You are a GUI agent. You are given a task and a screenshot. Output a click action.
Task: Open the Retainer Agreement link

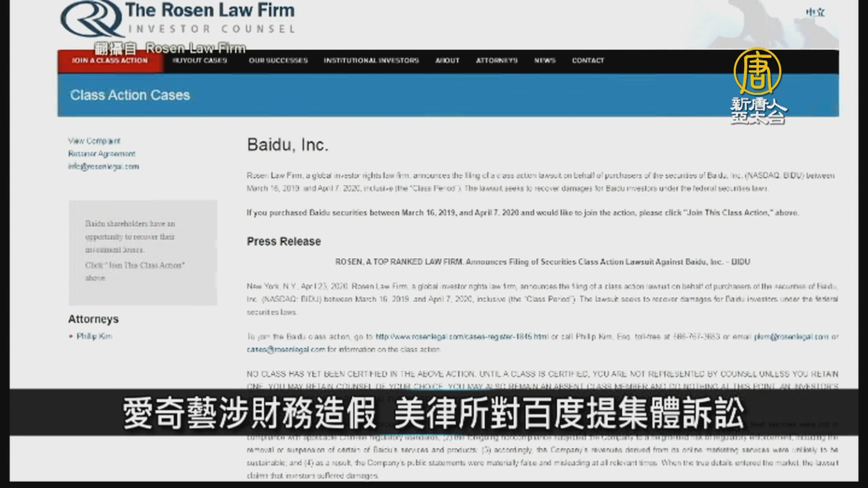pyautogui.click(x=102, y=154)
